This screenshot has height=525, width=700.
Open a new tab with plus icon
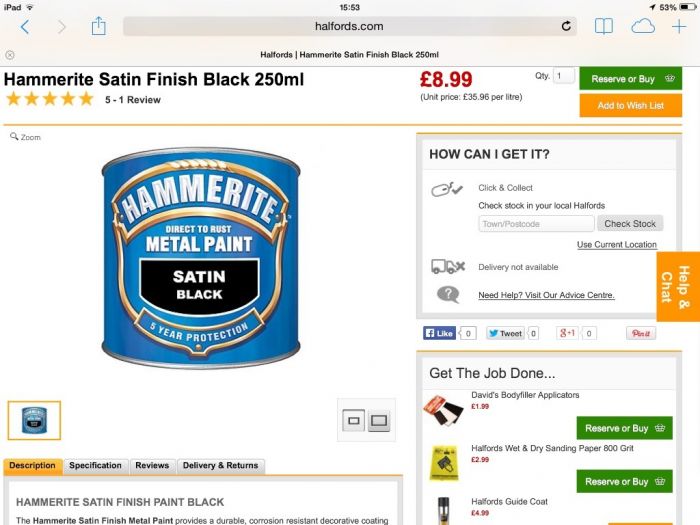coord(679,26)
